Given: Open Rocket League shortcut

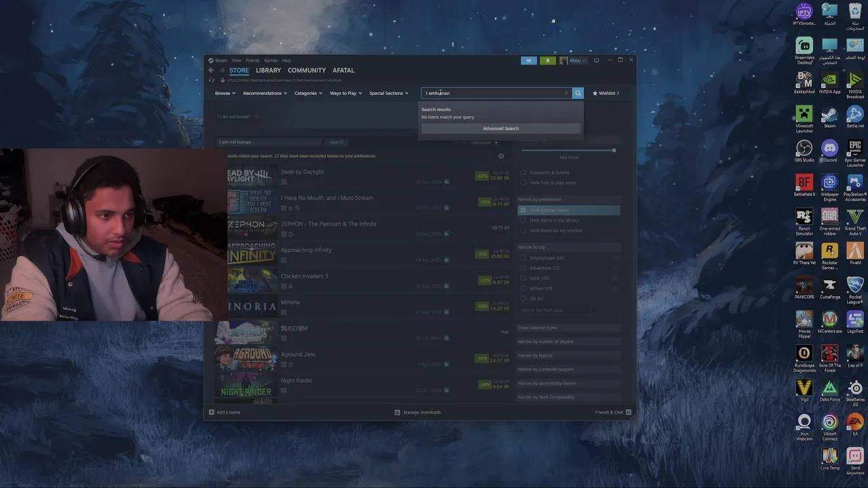Looking at the screenshot, I should (855, 290).
